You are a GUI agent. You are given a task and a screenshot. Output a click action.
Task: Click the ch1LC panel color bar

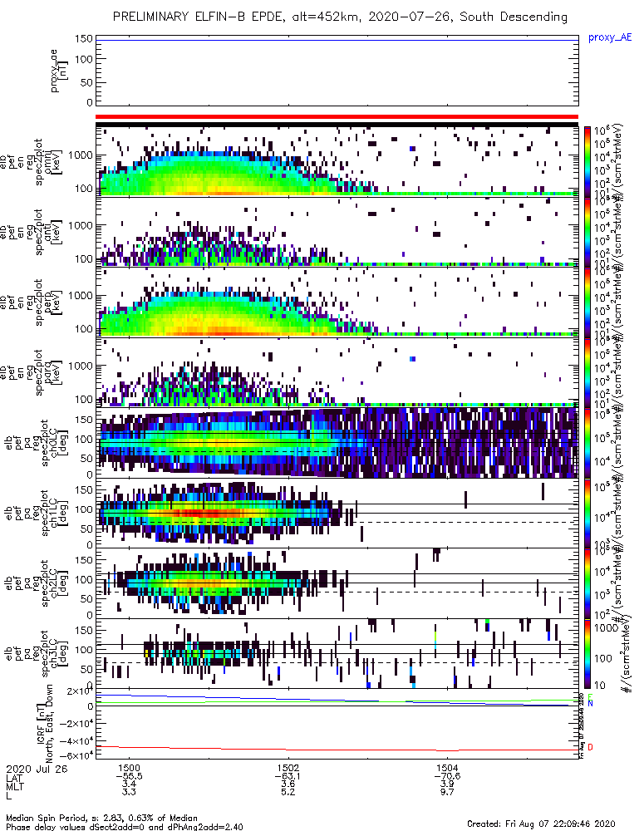pyautogui.click(x=587, y=513)
